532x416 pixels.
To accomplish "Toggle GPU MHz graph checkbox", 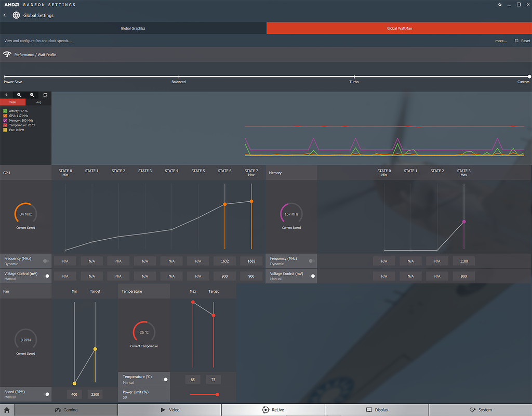I will click(5, 116).
